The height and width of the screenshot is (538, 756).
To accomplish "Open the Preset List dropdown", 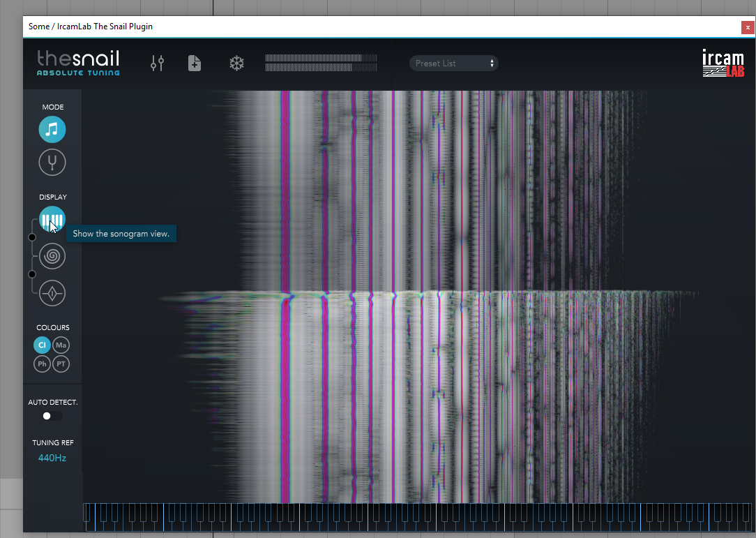I will tap(453, 63).
